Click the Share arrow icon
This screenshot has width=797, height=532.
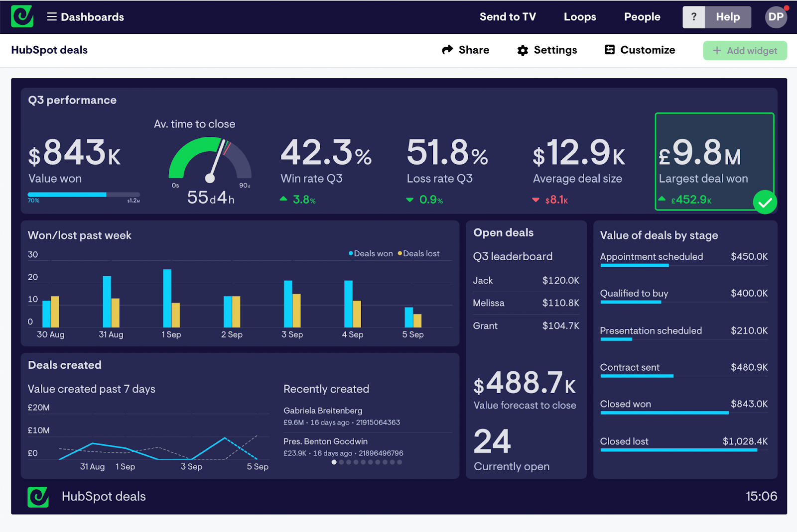[x=447, y=49]
